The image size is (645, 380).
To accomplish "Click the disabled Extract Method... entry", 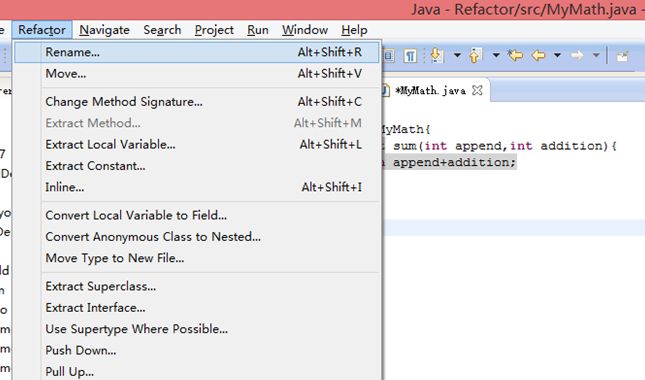I will point(197,123).
